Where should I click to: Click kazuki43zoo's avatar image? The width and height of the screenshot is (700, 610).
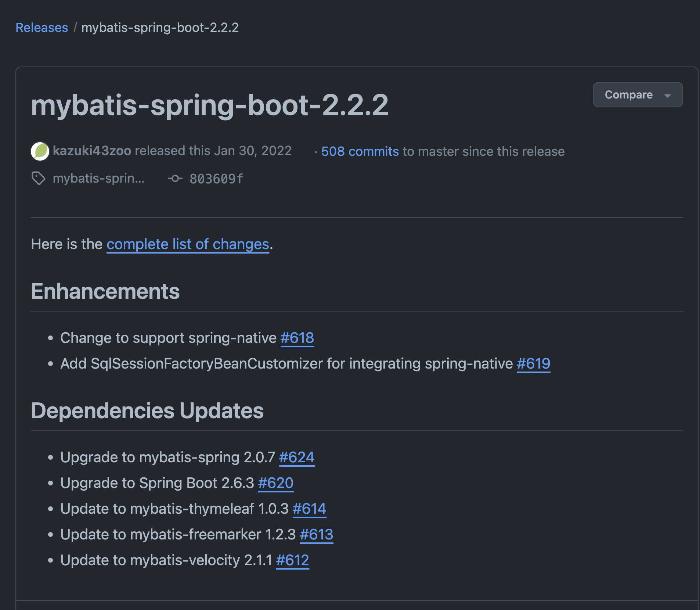[x=40, y=151]
